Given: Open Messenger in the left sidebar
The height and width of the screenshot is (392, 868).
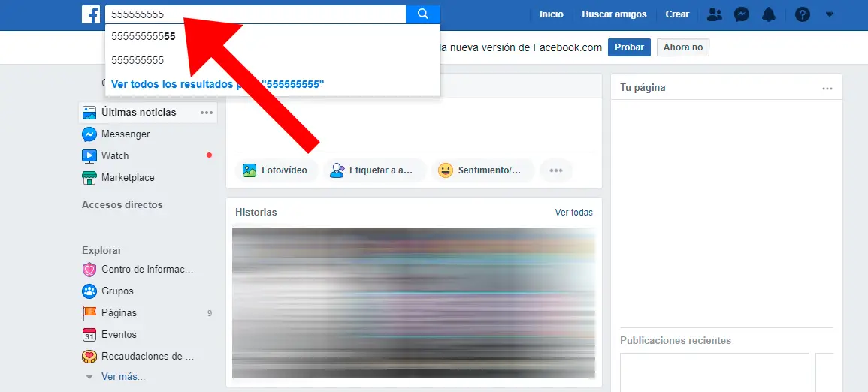Looking at the screenshot, I should pos(126,134).
